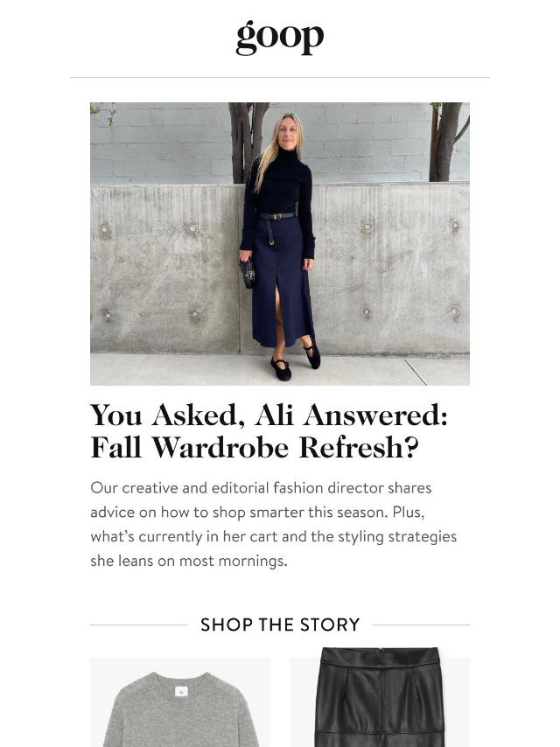Click the navy slit midi skirt in the photo
Viewport: 560px width, 747px height.
point(282,281)
